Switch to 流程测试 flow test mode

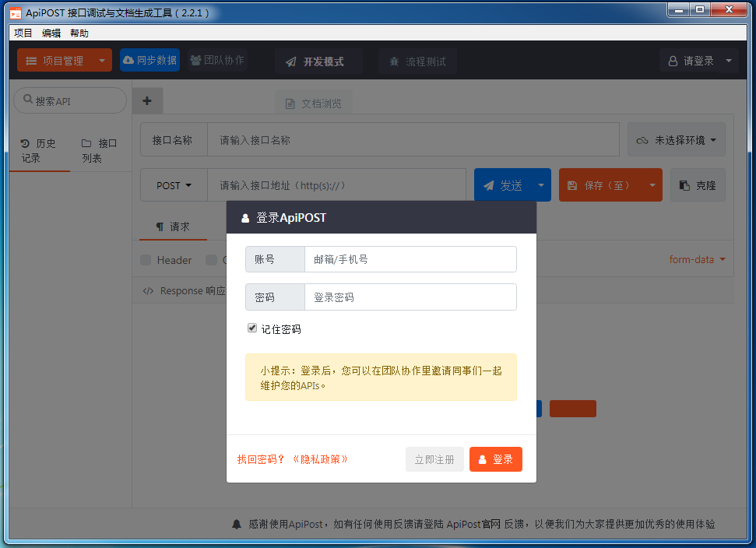(417, 61)
